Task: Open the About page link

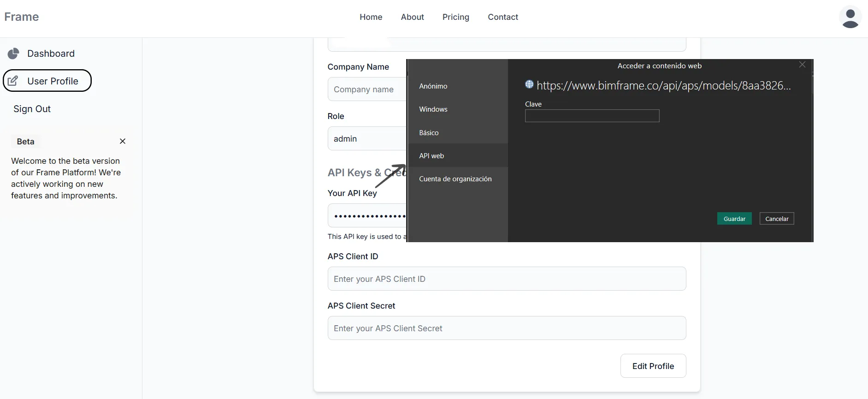Action: [x=413, y=17]
